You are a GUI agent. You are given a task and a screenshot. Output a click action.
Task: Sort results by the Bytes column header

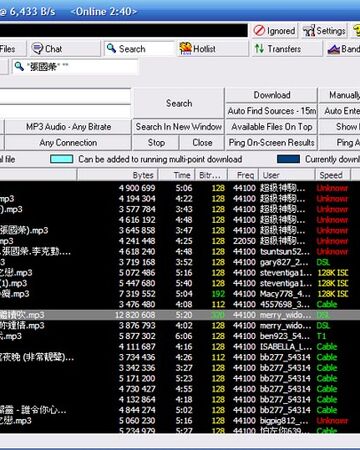117,175
